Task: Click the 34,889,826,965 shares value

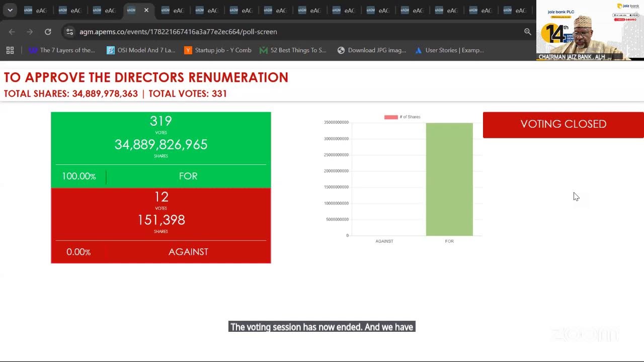Action: [x=161, y=145]
